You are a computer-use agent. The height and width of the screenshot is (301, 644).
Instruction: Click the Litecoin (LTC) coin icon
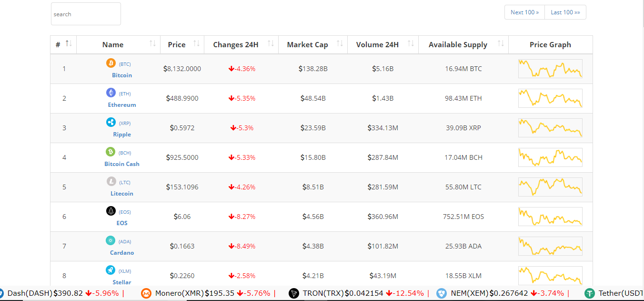click(111, 181)
